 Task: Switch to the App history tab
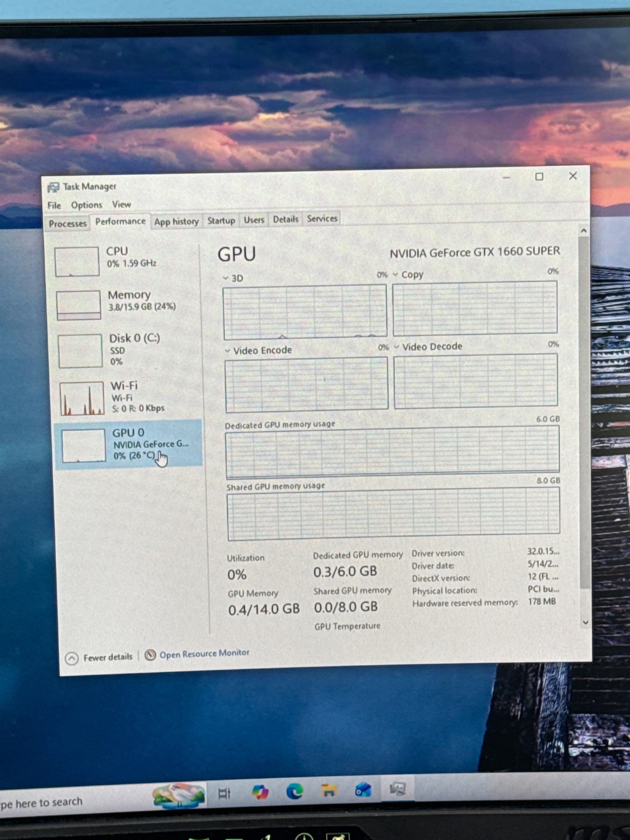tap(177, 221)
